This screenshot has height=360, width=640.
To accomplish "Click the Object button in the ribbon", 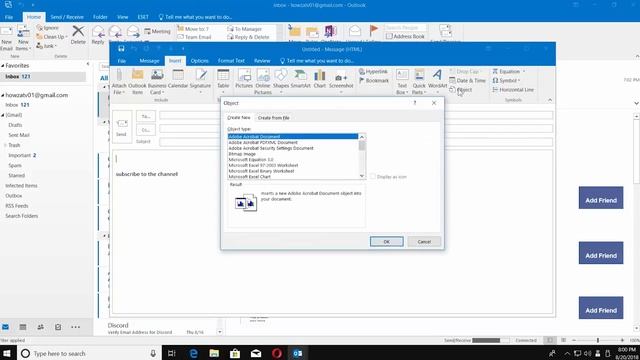I will coord(461,89).
